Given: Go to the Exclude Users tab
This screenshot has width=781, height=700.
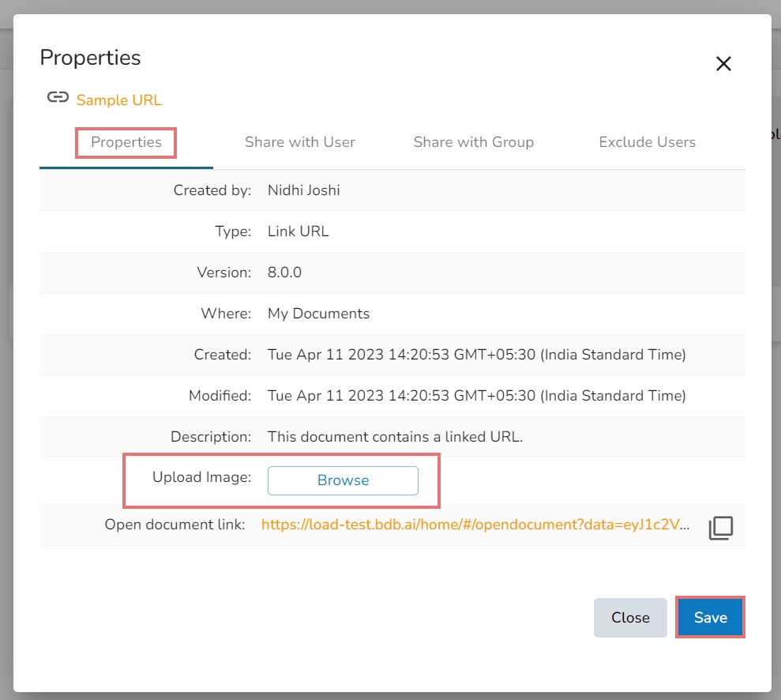Looking at the screenshot, I should [647, 143].
